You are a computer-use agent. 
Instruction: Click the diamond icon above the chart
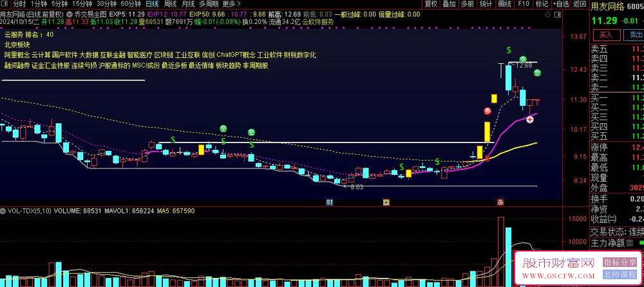tap(547, 15)
